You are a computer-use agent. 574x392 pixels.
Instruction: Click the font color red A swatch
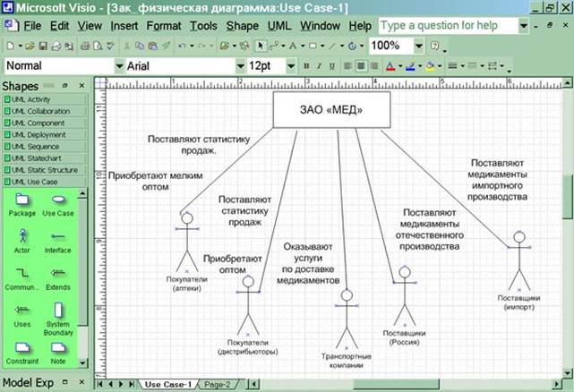(390, 66)
